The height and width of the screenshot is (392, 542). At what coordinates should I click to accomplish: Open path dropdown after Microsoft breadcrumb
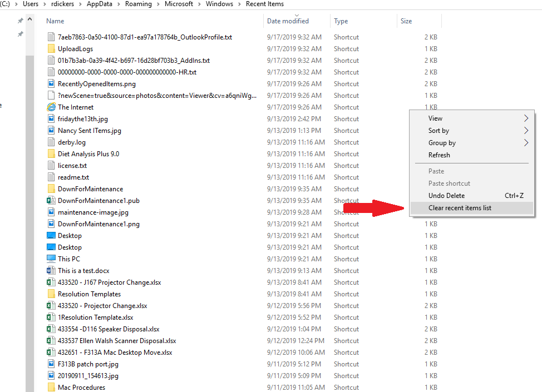[x=199, y=4]
